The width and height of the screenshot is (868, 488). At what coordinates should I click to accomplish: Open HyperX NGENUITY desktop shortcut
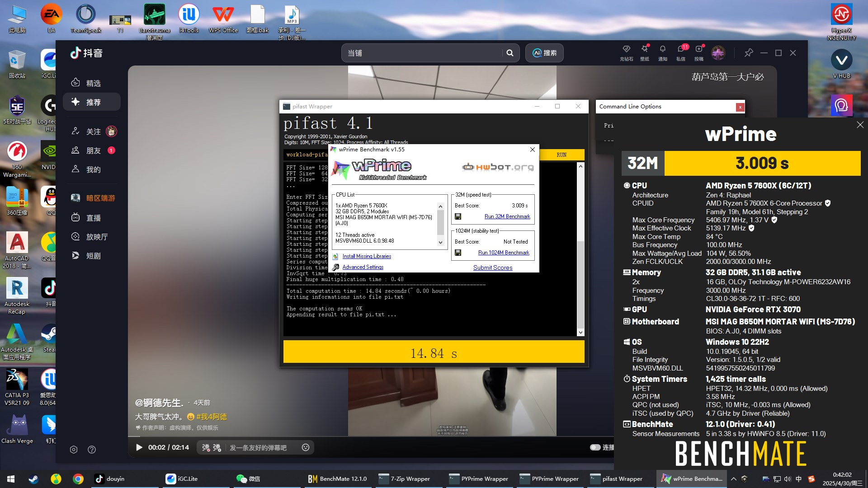(841, 22)
